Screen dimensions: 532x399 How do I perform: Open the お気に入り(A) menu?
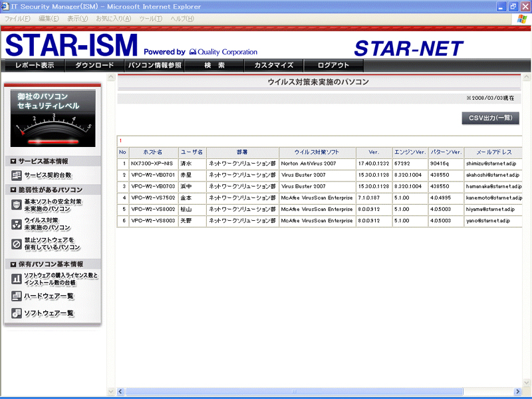(113, 19)
